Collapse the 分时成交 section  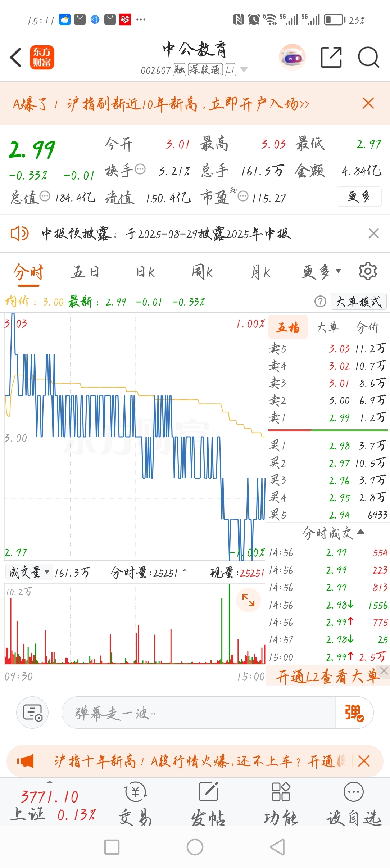tap(333, 533)
